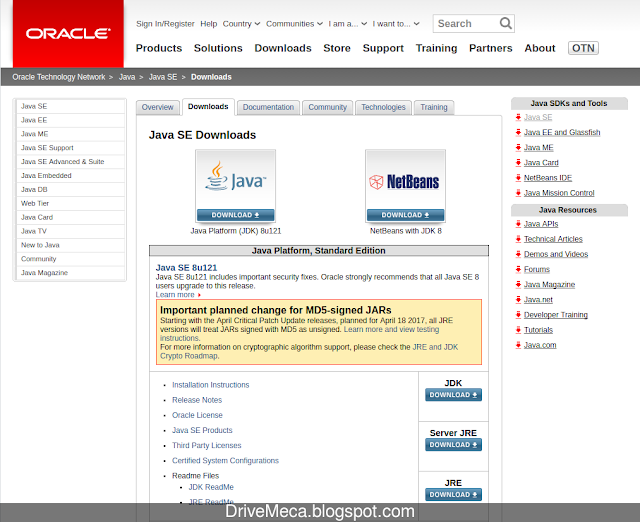Switch to the Documentation tab
The width and height of the screenshot is (640, 522).
coord(268,107)
